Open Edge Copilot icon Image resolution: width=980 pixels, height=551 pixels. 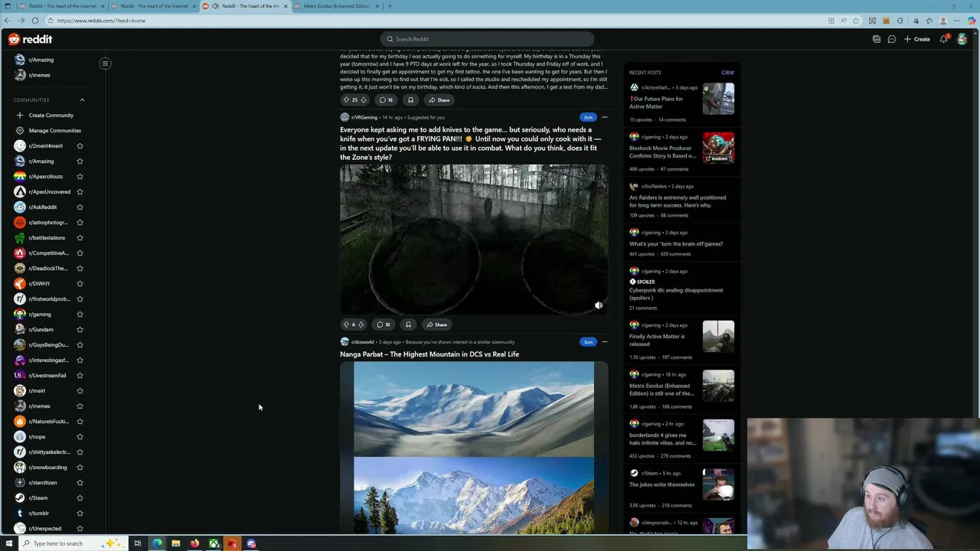click(x=972, y=21)
